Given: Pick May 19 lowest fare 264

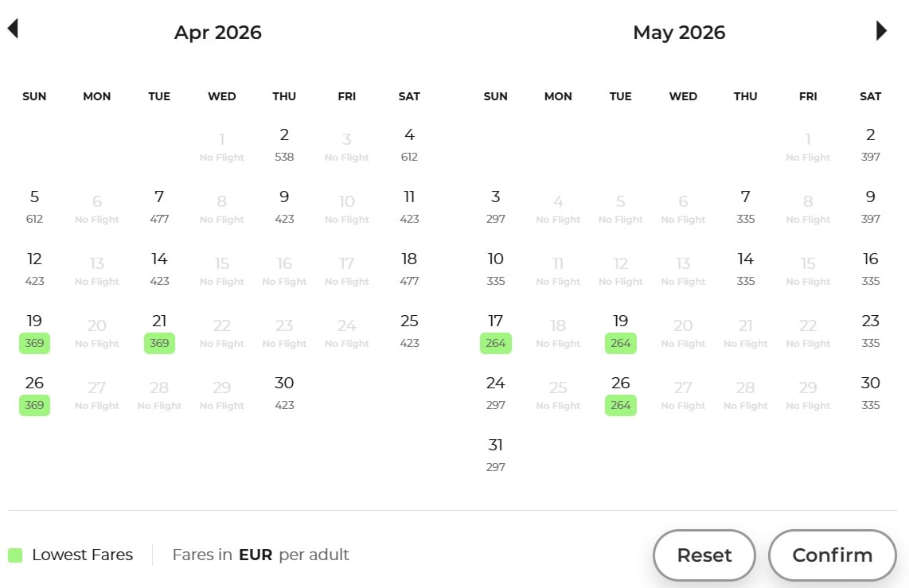Looking at the screenshot, I should (x=620, y=331).
